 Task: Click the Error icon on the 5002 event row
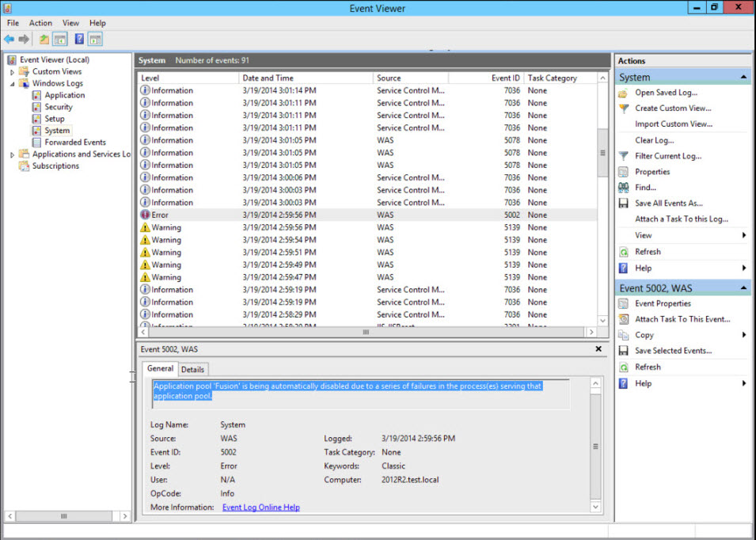click(145, 215)
